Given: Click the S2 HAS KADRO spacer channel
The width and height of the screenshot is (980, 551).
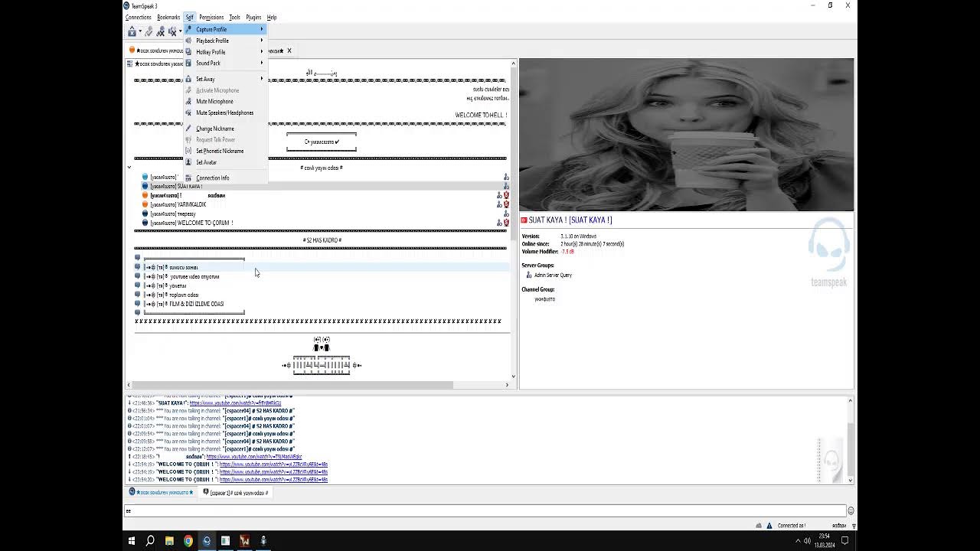Looking at the screenshot, I should pos(322,240).
